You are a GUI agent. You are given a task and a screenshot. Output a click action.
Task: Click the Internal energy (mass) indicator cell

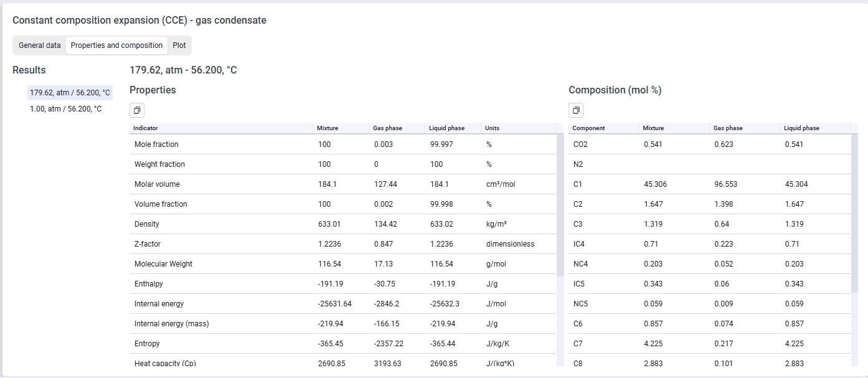[x=221, y=324]
